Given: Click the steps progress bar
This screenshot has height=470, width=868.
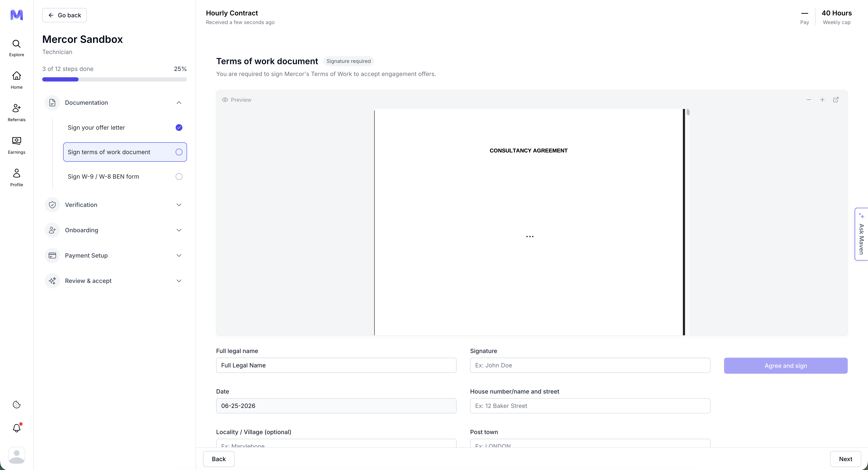Looking at the screenshot, I should 115,79.
